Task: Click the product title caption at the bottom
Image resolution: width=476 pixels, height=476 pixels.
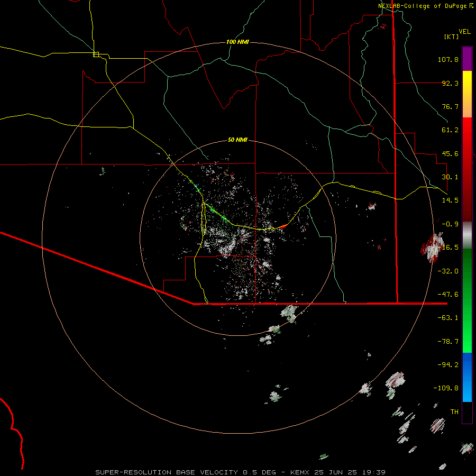Action: 241,472
